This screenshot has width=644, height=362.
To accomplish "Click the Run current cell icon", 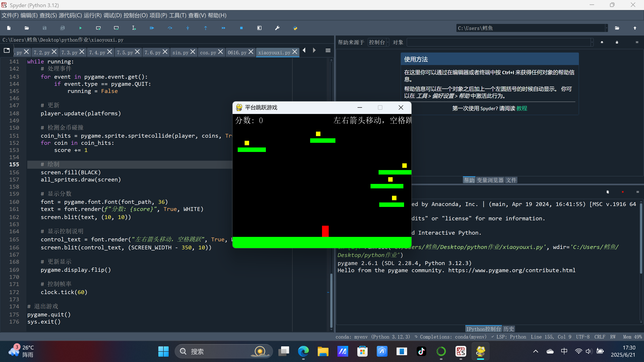I will click(98, 28).
